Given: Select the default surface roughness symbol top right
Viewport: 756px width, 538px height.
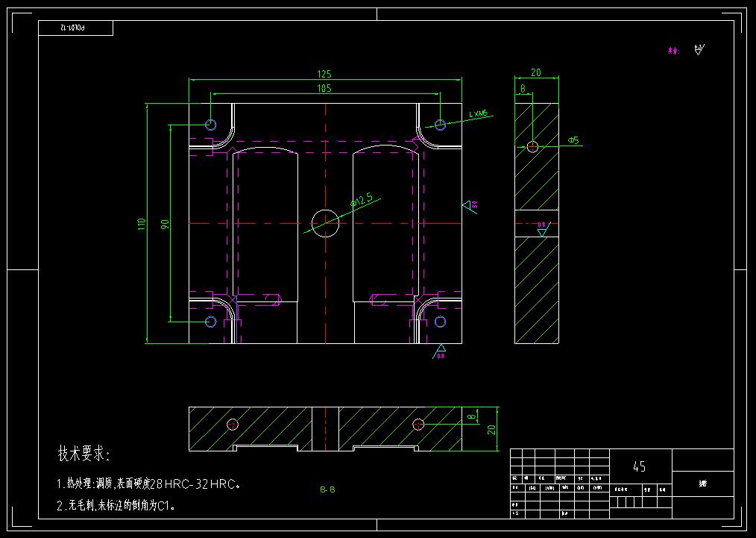Looking at the screenshot, I should coord(699,49).
